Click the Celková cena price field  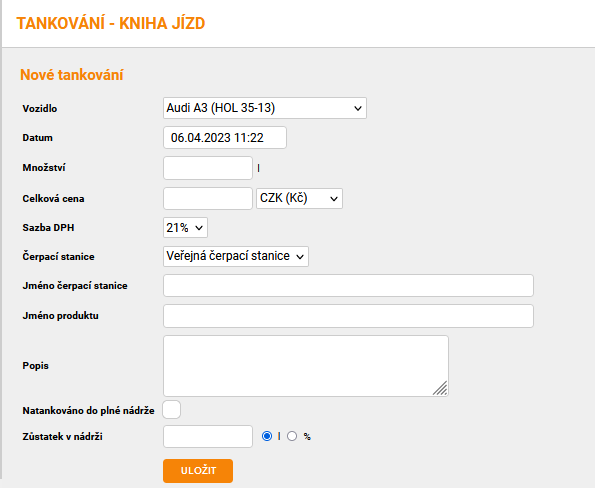coord(208,198)
